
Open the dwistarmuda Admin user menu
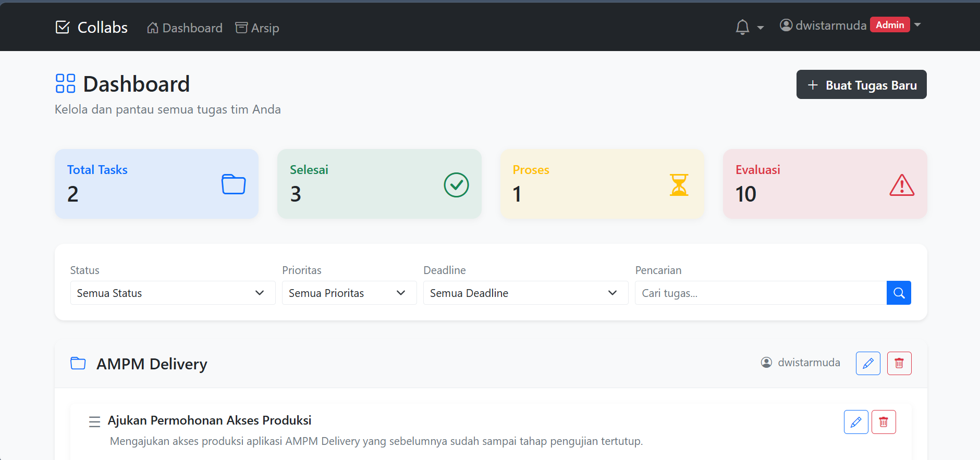(850, 25)
